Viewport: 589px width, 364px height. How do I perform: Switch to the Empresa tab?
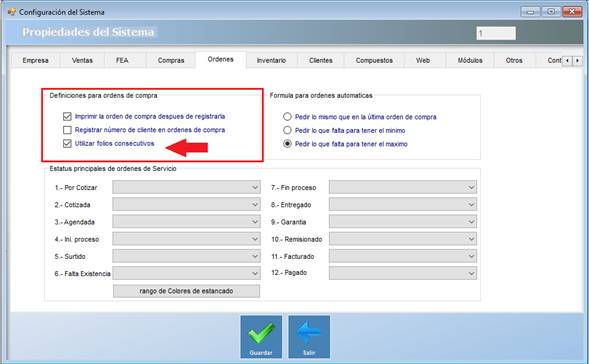(x=35, y=60)
